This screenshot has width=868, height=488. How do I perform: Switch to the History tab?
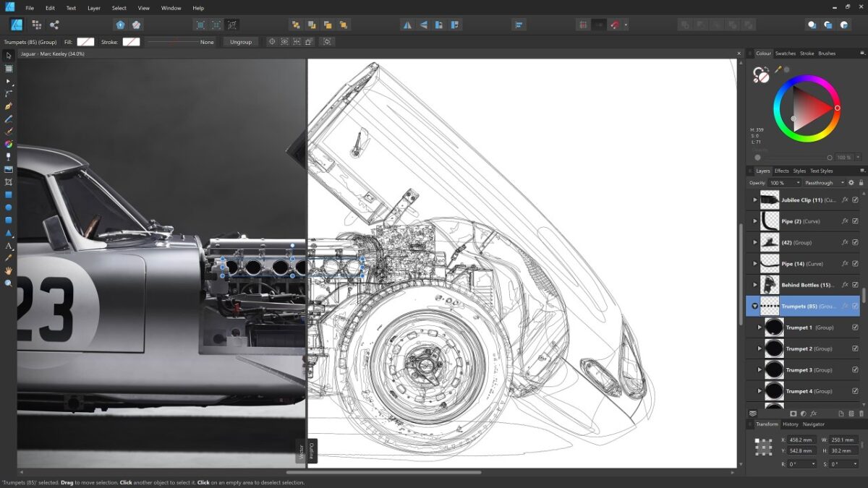[x=790, y=424]
